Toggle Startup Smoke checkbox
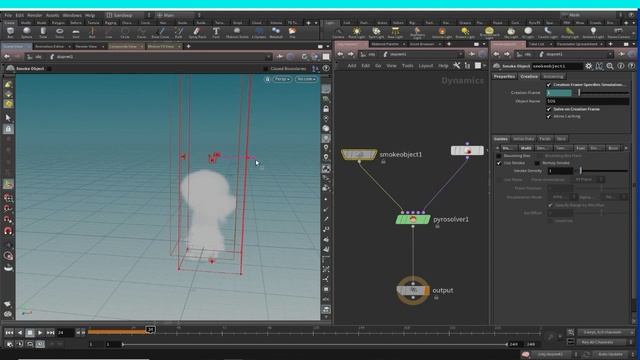 tap(537, 163)
